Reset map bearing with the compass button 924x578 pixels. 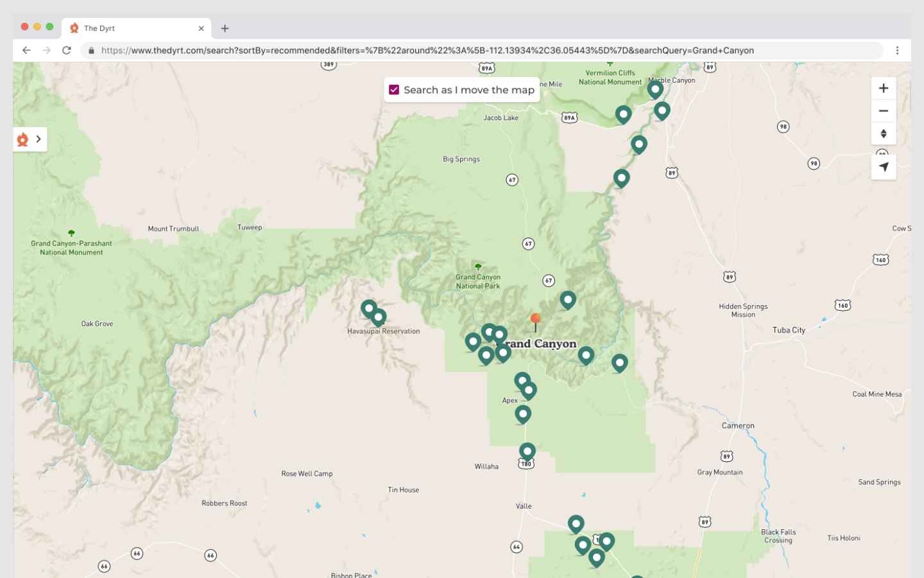[x=884, y=134]
